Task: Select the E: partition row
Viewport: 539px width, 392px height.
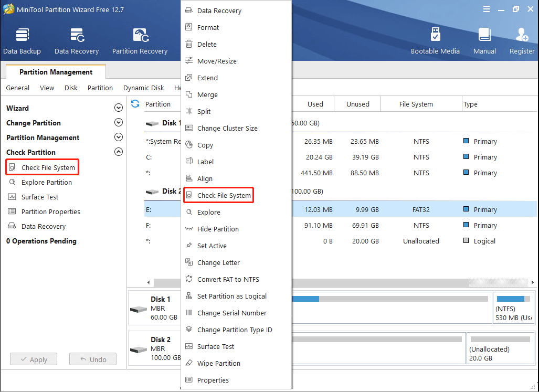Action: click(x=340, y=209)
